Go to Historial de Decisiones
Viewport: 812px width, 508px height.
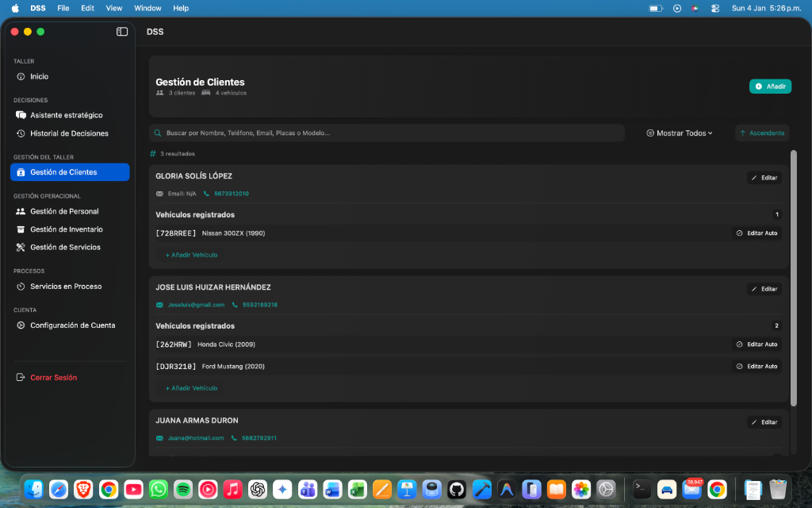[x=69, y=133]
